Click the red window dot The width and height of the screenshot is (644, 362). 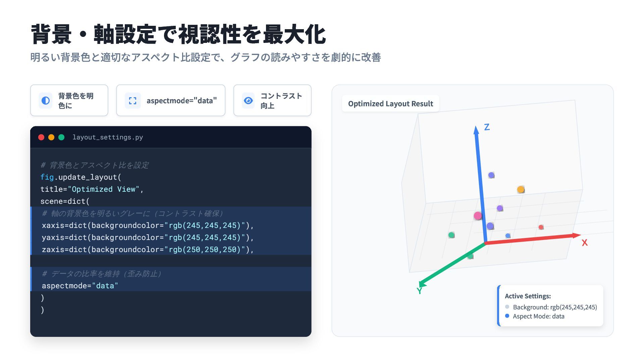click(41, 137)
